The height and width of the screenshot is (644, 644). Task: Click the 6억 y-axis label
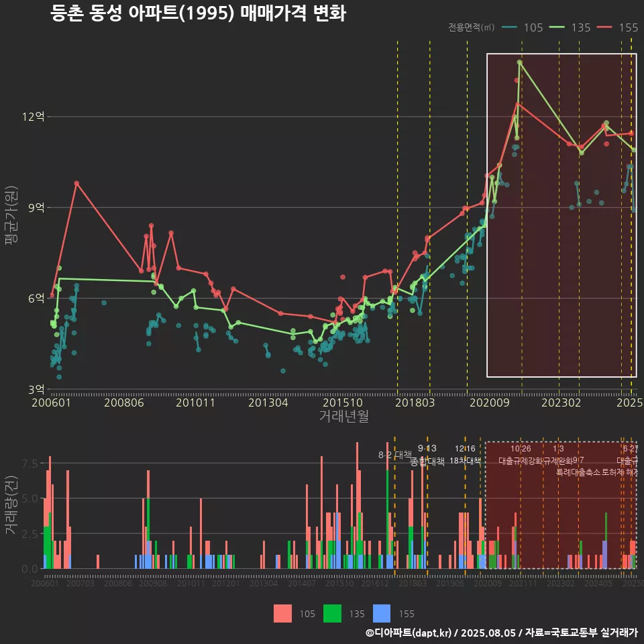(36, 298)
